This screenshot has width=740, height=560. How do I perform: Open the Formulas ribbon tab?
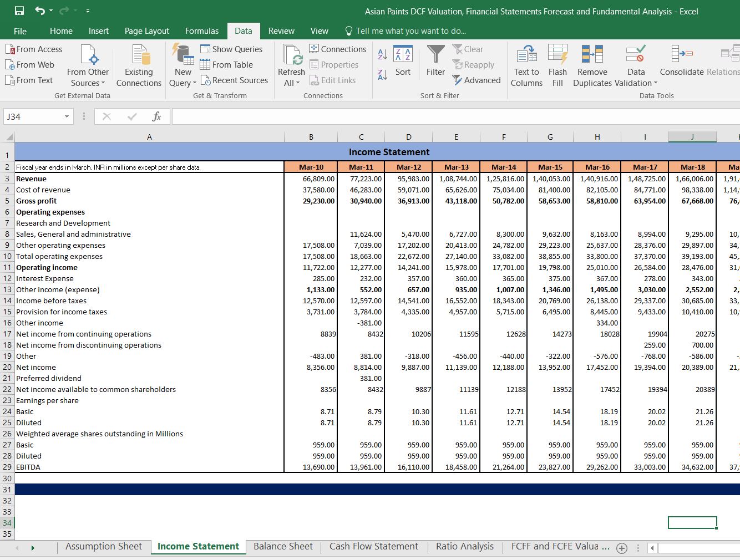202,31
